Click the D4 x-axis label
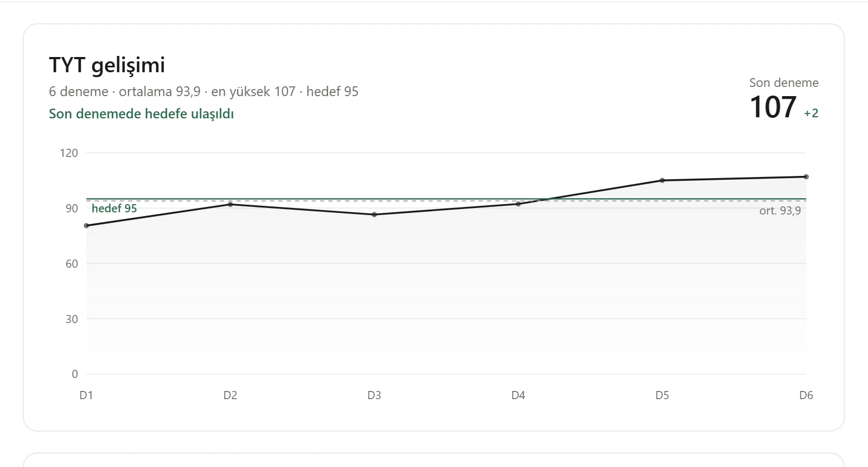868x467 pixels. tap(518, 395)
